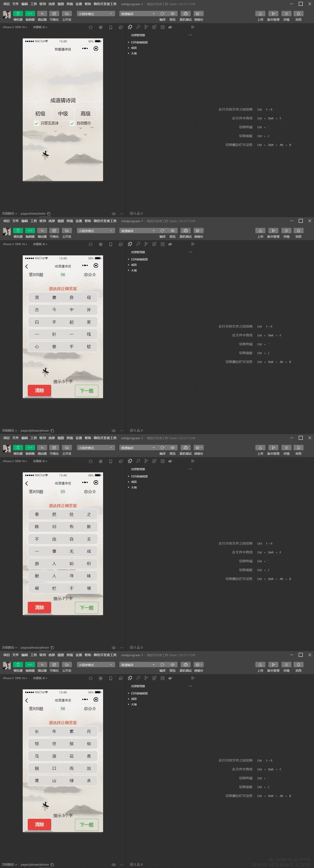
Task: Click capsule close circle on 我爱猜诗词 page
Action: (x=96, y=48)
